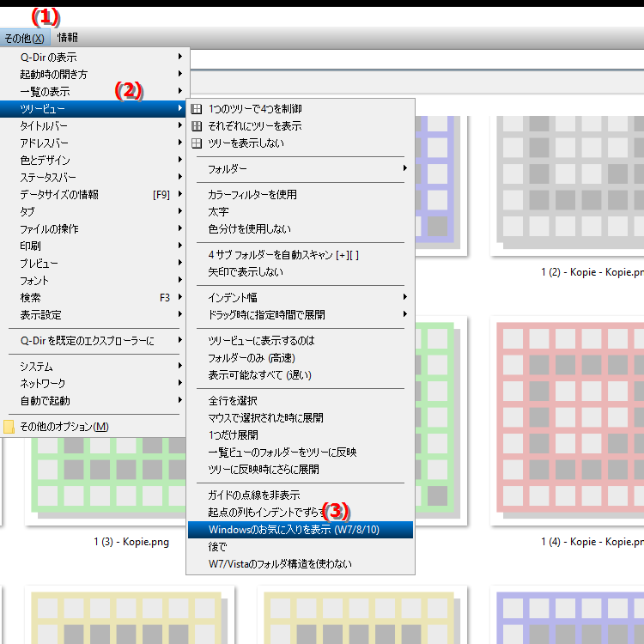This screenshot has width=644, height=644.
Task: Open the ネットワーク submenu
Action: tap(94, 384)
